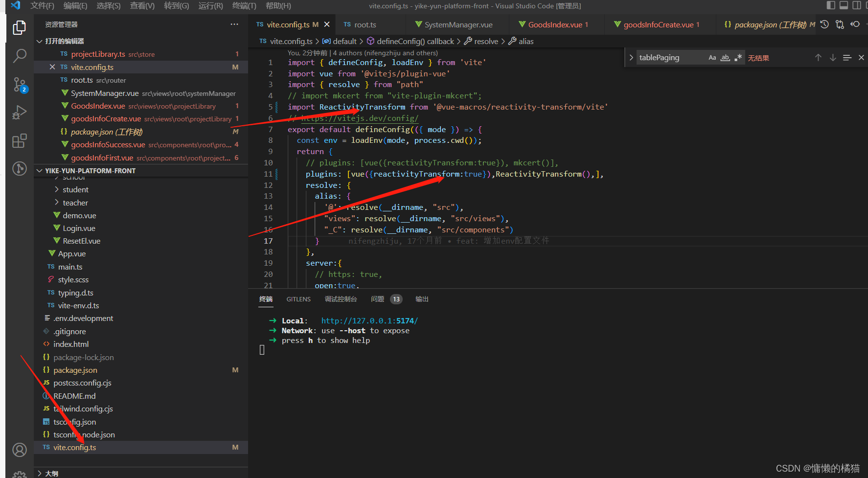Collapse the YIKE-YUN-PLATFORM-FRONT section
868x478 pixels.
tap(40, 170)
